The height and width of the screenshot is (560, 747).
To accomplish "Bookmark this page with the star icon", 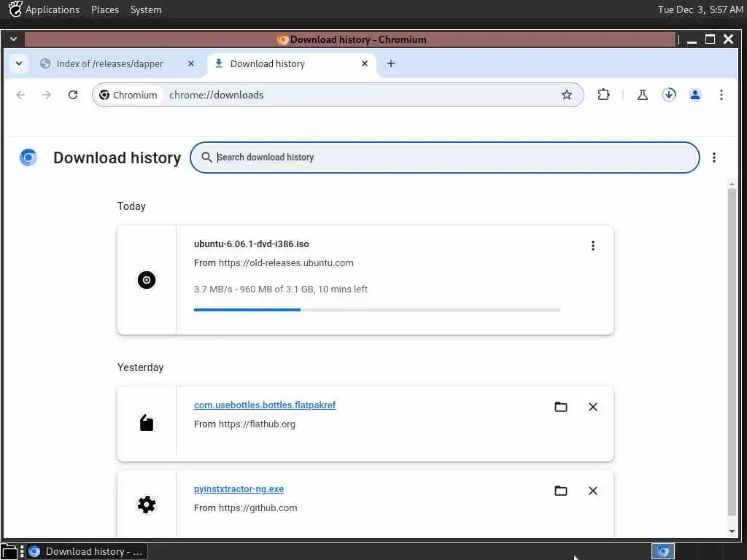I will [566, 95].
